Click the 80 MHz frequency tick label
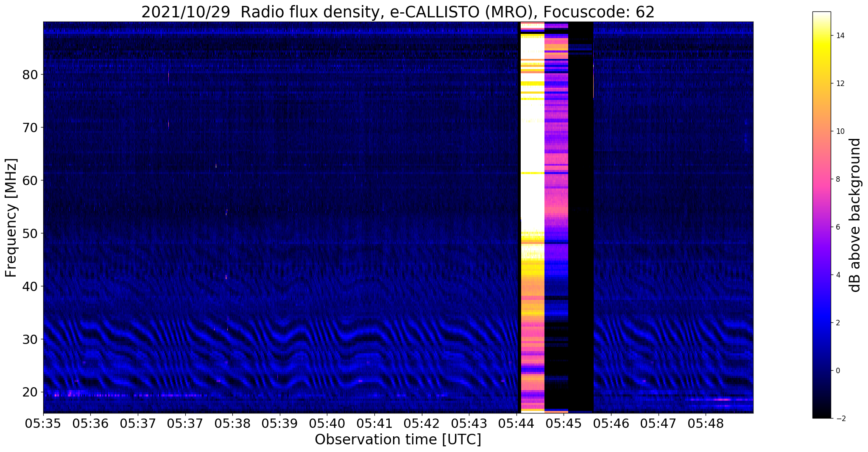This screenshot has width=868, height=452. (x=30, y=75)
